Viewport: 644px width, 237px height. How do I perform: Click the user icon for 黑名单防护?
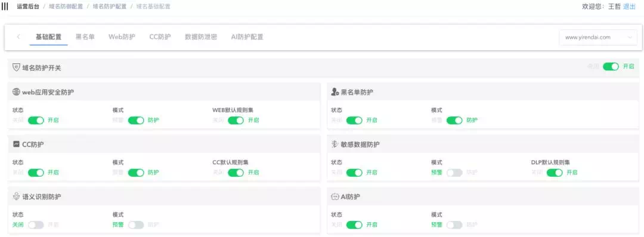pos(335,92)
